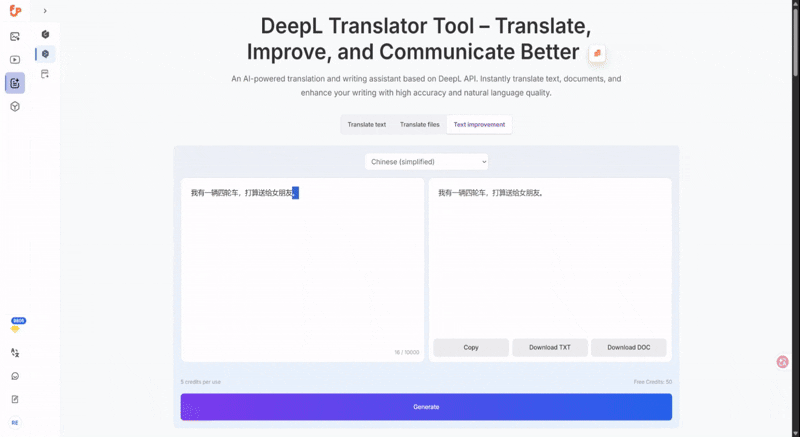Open the video tools sidebar icon
Image resolution: width=800 pixels, height=437 pixels.
pos(15,59)
